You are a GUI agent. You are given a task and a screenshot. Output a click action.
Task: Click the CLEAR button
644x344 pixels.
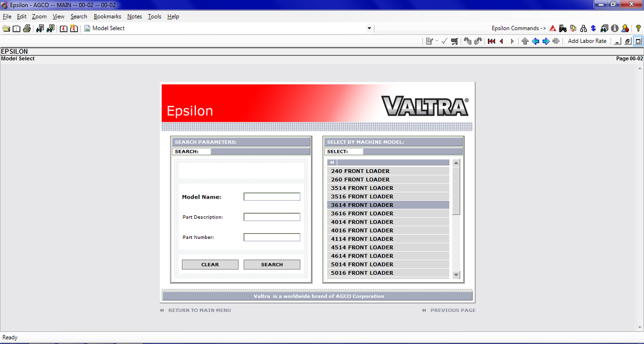coord(210,265)
